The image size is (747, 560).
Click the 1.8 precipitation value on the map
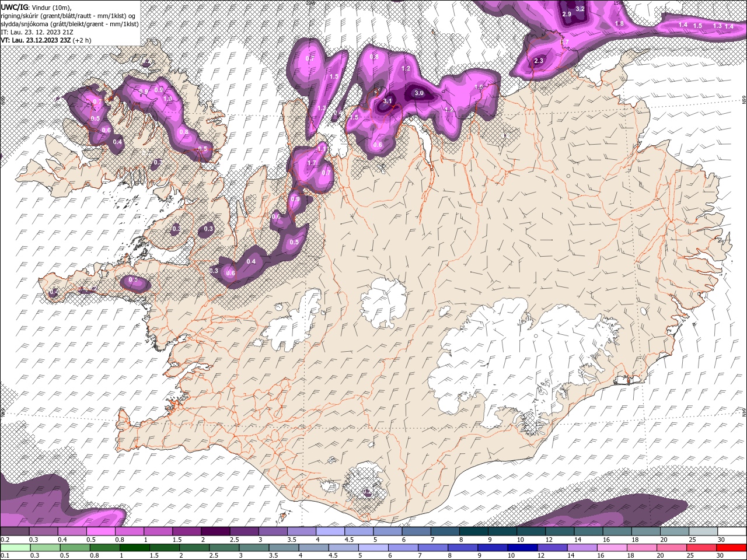(620, 23)
